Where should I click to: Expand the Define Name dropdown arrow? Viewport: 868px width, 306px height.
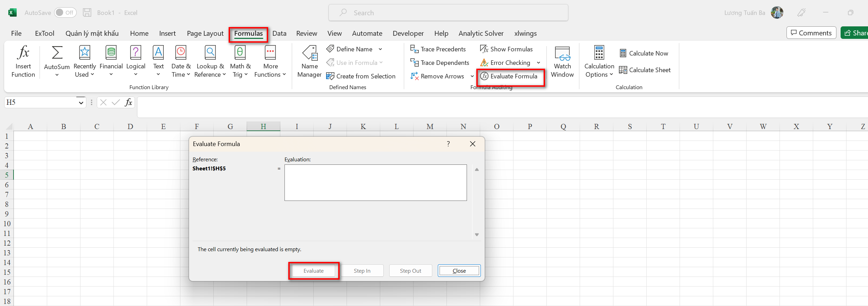pos(380,49)
